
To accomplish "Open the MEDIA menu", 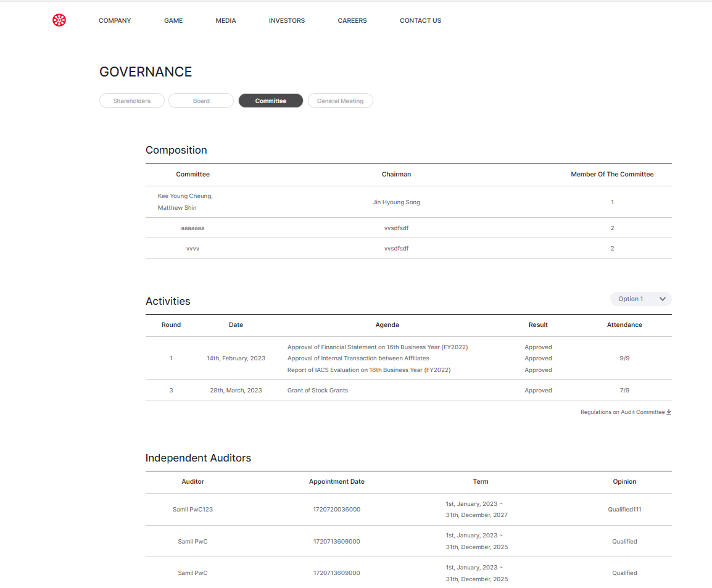I will click(226, 20).
